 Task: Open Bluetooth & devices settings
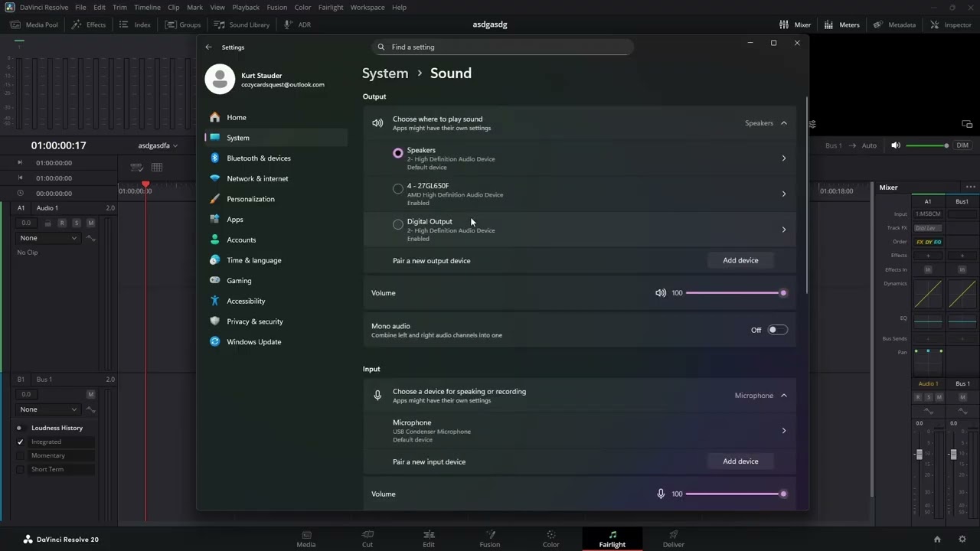(259, 158)
